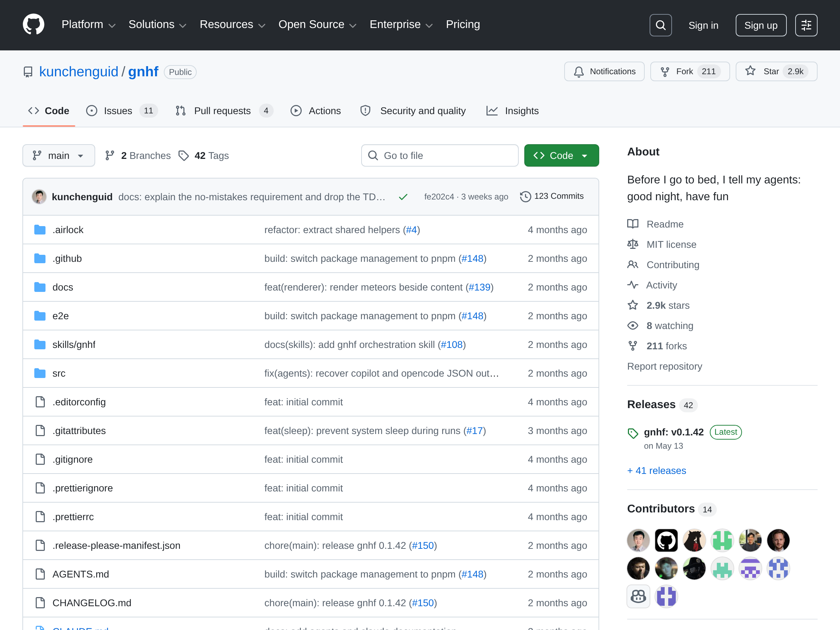Open the CHANGELOG.md file
Viewport: 840px width, 630px height.
pyautogui.click(x=92, y=603)
